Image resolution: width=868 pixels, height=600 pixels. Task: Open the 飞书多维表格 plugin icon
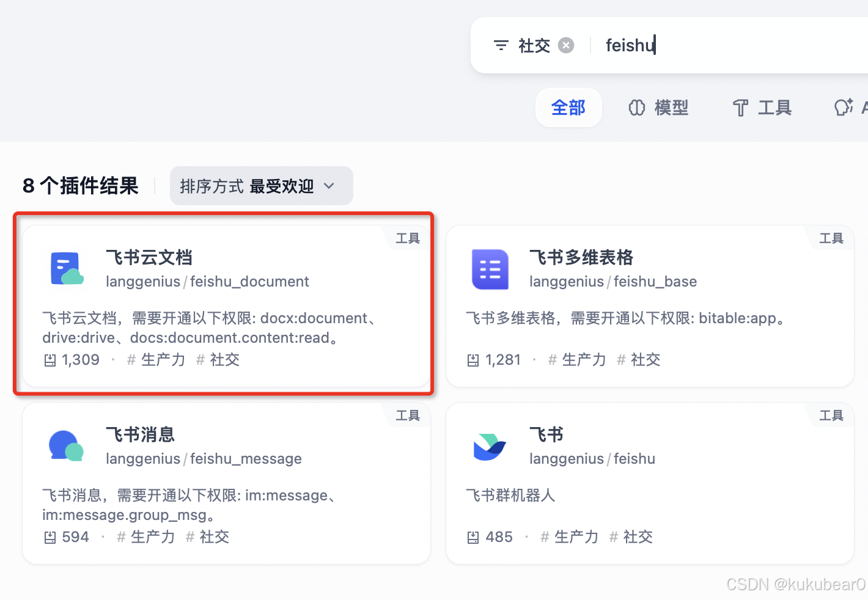(490, 269)
